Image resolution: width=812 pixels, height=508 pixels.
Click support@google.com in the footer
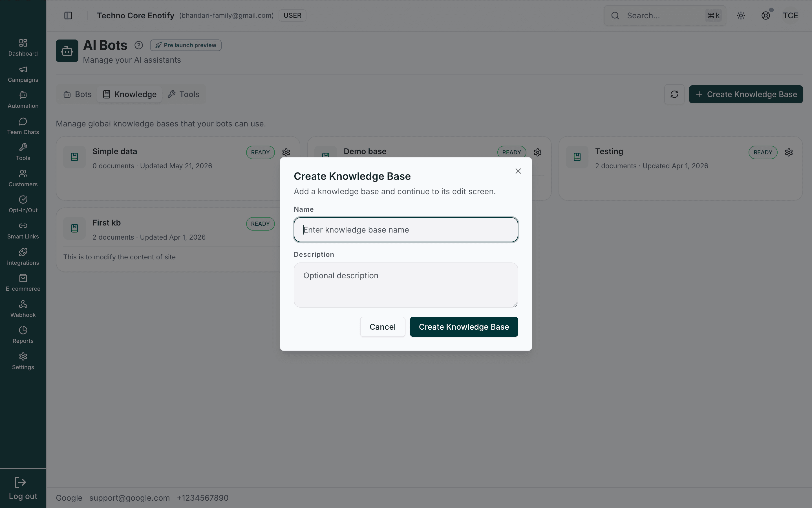pyautogui.click(x=129, y=498)
